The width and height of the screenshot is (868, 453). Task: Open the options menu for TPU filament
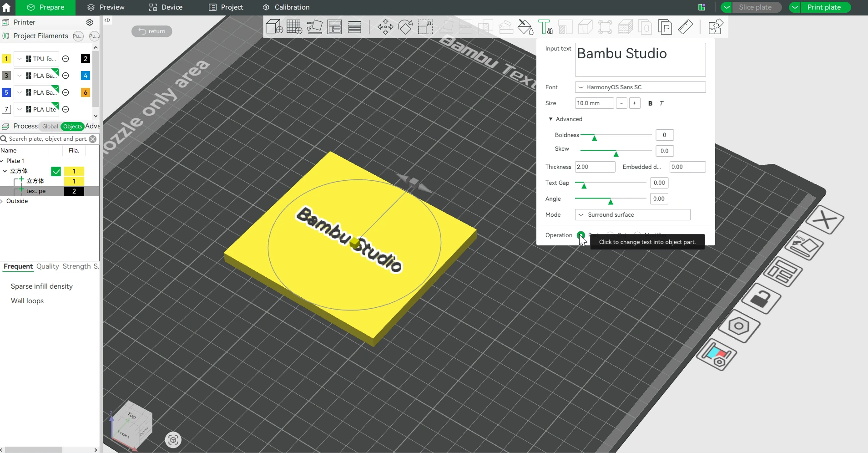coord(66,59)
